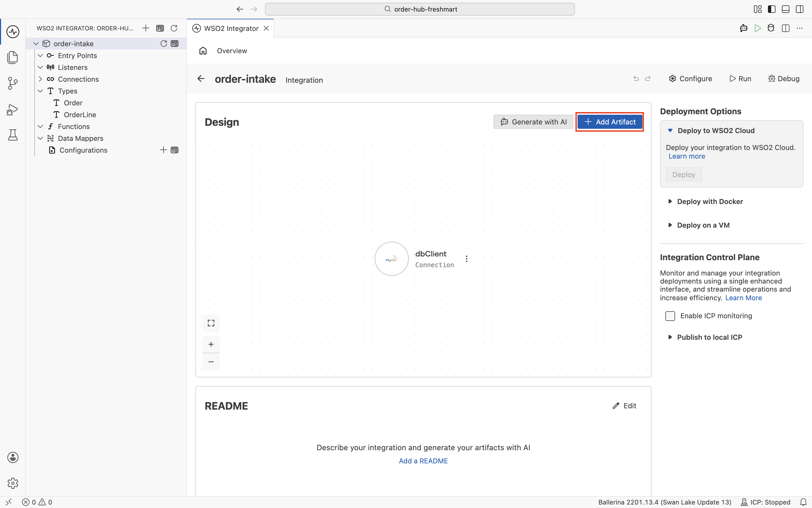Open the AI chat icon in editor toolbar
Image resolution: width=812 pixels, height=508 pixels.
[744, 28]
